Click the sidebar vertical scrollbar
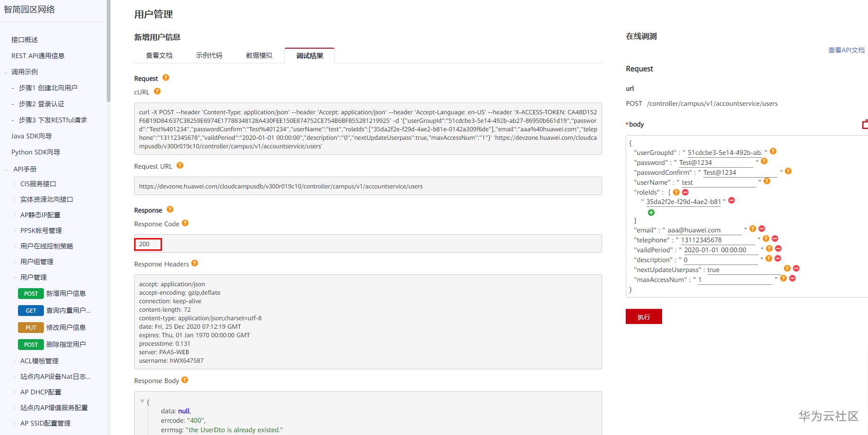Image resolution: width=868 pixels, height=435 pixels. tap(109, 51)
